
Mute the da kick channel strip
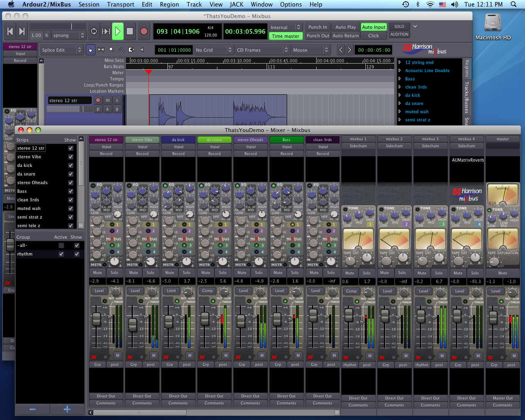pyautogui.click(x=169, y=273)
